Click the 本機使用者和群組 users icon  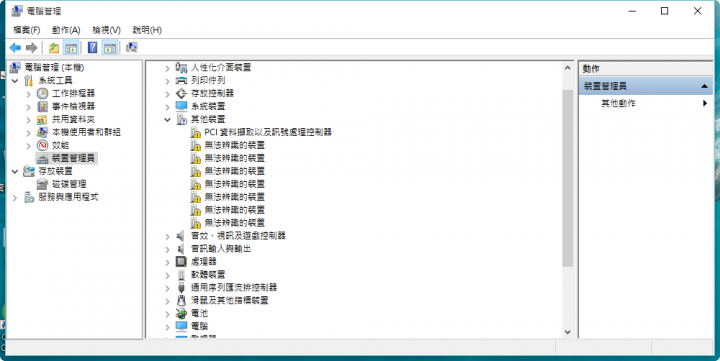[42, 132]
